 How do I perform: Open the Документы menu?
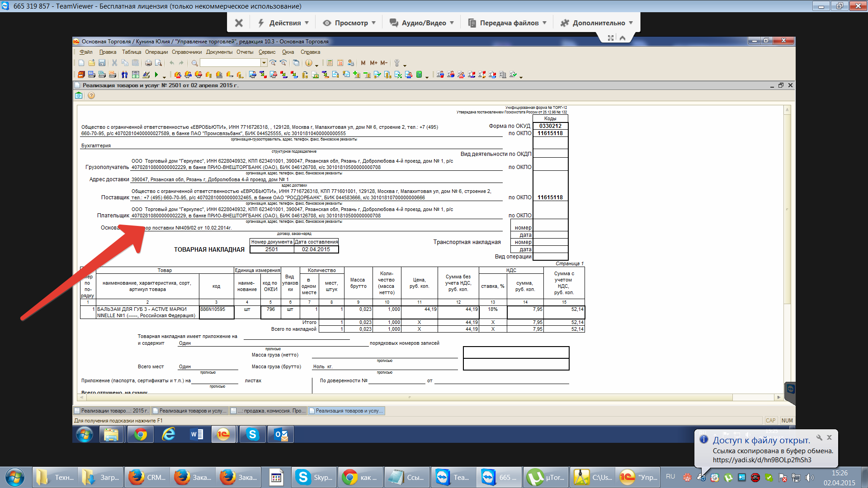pos(219,52)
